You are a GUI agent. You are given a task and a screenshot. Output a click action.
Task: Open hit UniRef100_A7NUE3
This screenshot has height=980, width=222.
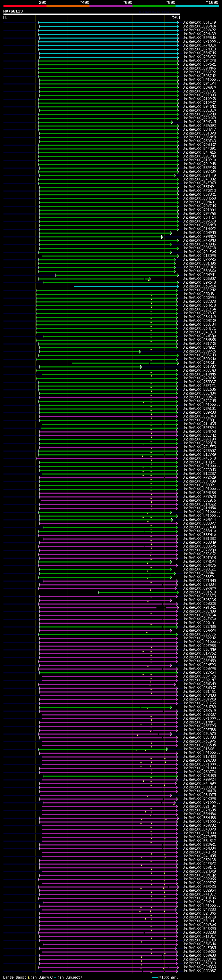click(x=199, y=49)
